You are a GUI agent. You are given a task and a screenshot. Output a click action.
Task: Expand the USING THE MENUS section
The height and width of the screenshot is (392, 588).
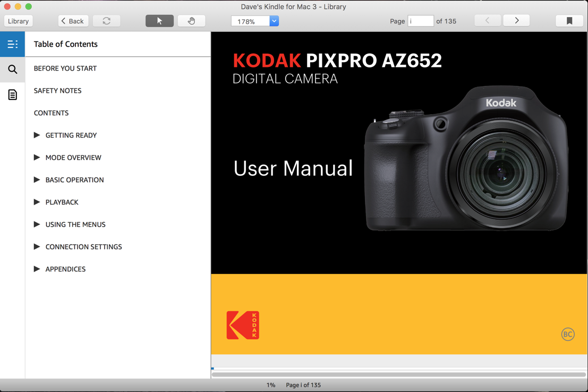[x=37, y=224]
